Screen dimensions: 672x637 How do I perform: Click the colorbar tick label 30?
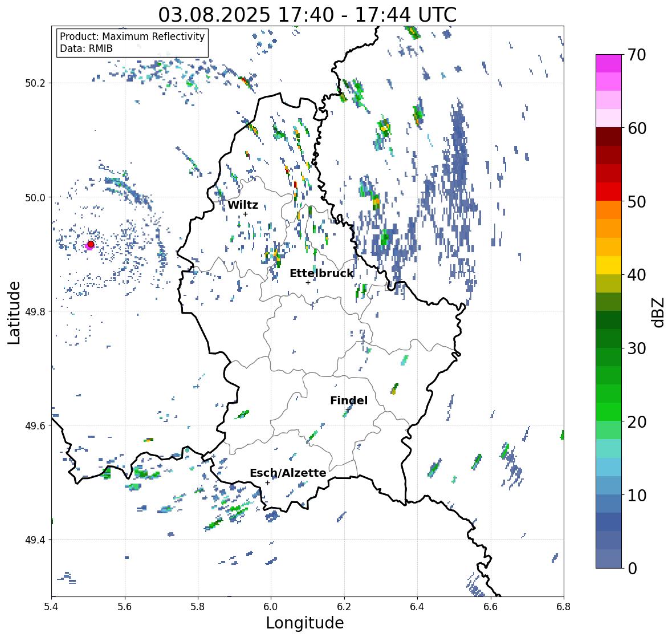pos(637,348)
